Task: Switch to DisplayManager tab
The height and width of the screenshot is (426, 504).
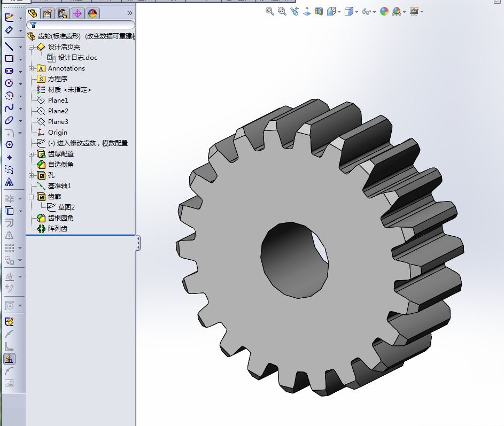Action: 92,13
